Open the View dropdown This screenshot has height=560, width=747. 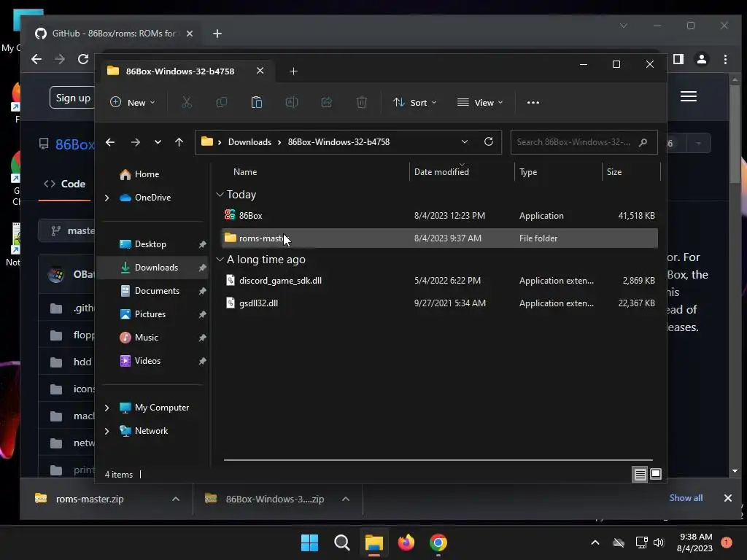click(480, 102)
